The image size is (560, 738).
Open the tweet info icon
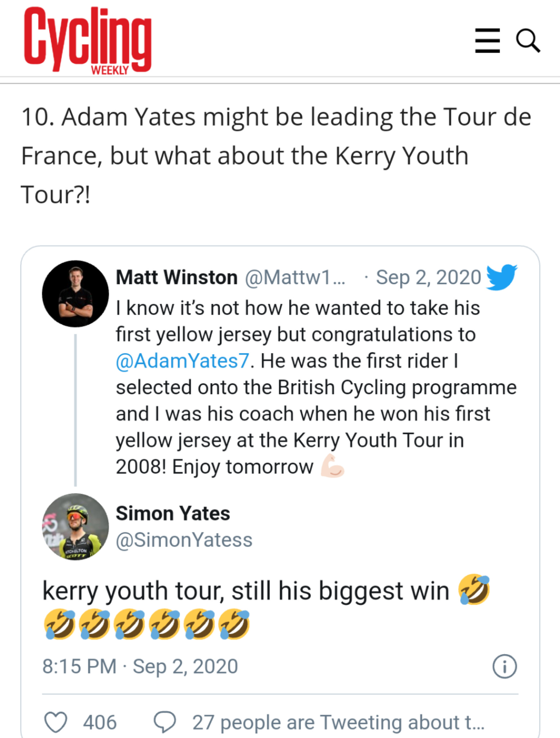[505, 666]
